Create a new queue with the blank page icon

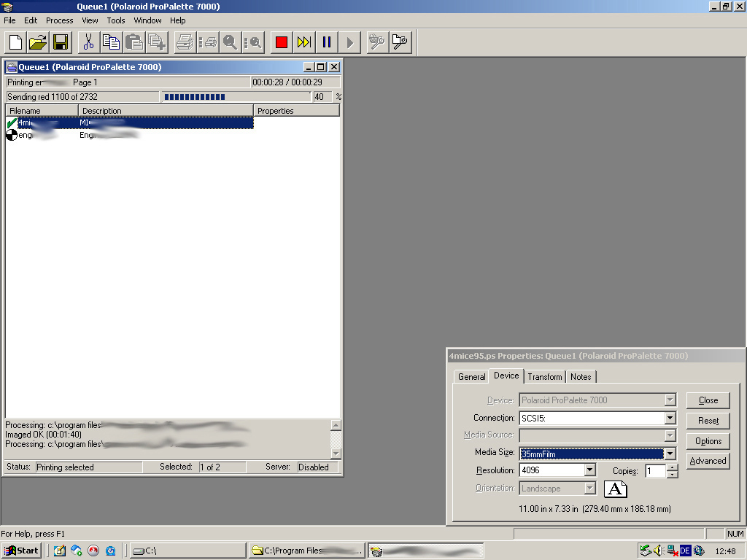coord(16,42)
